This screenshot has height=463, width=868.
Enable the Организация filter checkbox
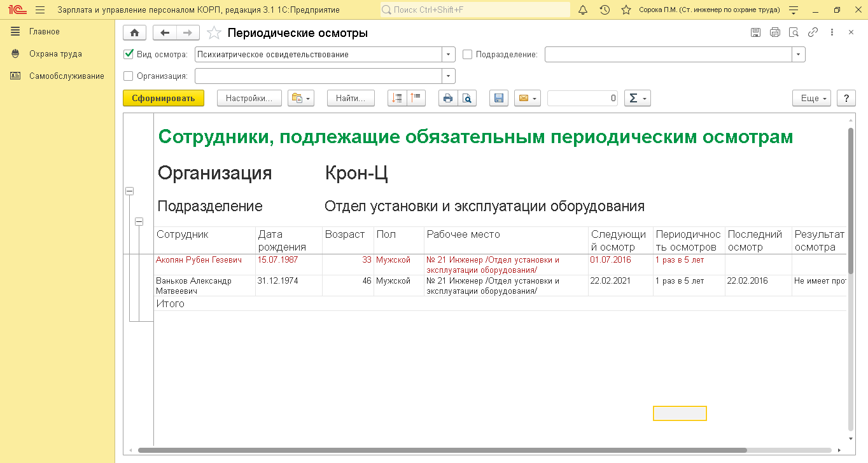coord(129,76)
